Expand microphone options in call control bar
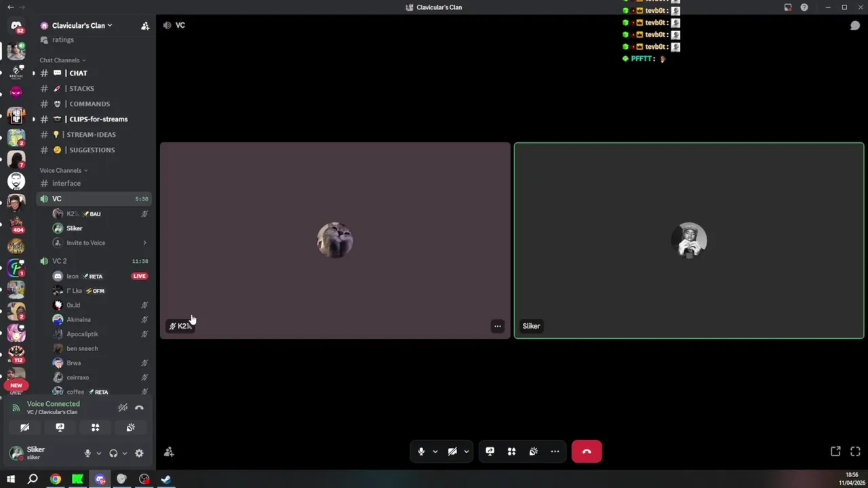The width and height of the screenshot is (868, 488). pyautogui.click(x=435, y=451)
